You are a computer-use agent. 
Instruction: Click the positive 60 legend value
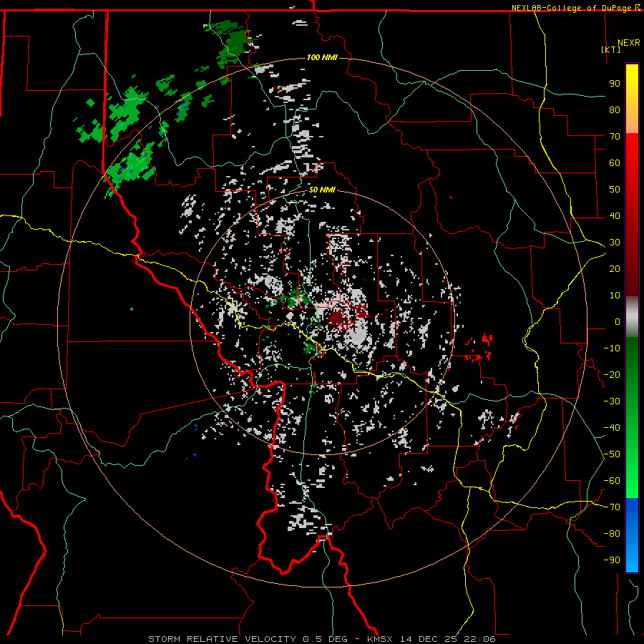(x=615, y=162)
